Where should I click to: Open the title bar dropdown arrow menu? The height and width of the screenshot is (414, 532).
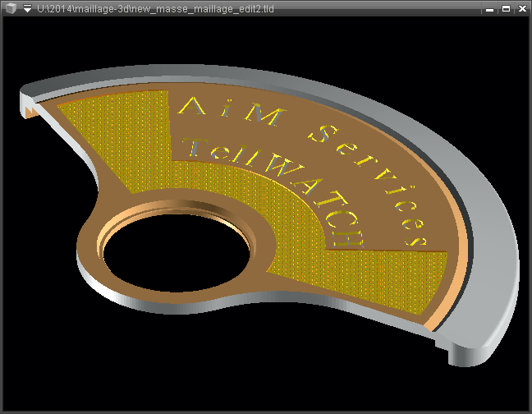[27, 8]
